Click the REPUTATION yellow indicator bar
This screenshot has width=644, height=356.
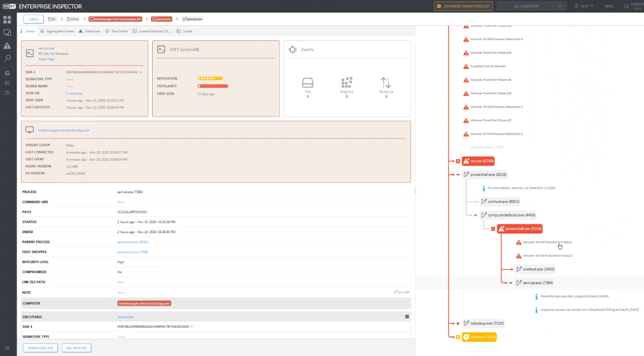[210, 79]
